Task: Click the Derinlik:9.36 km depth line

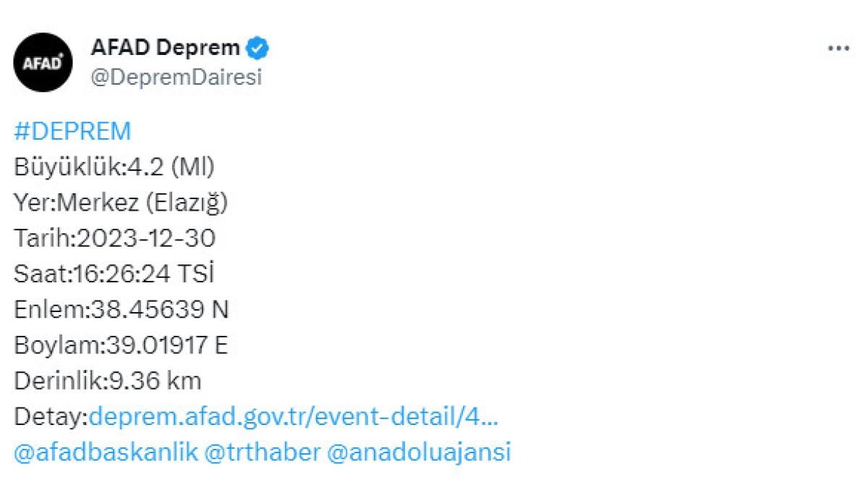Action: 108,381
